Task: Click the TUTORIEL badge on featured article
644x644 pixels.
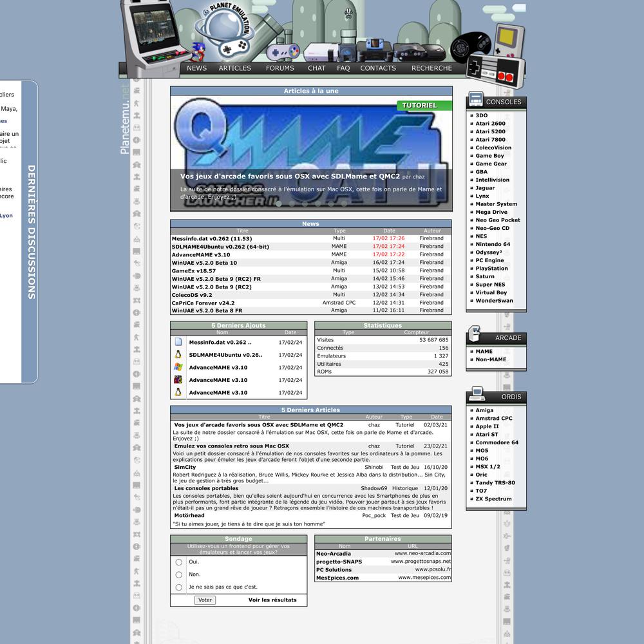Action: (424, 106)
